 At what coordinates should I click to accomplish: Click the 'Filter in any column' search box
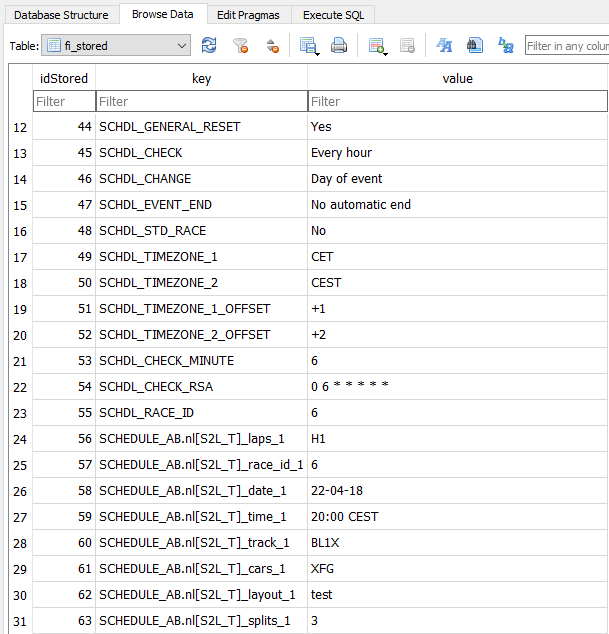tap(567, 45)
